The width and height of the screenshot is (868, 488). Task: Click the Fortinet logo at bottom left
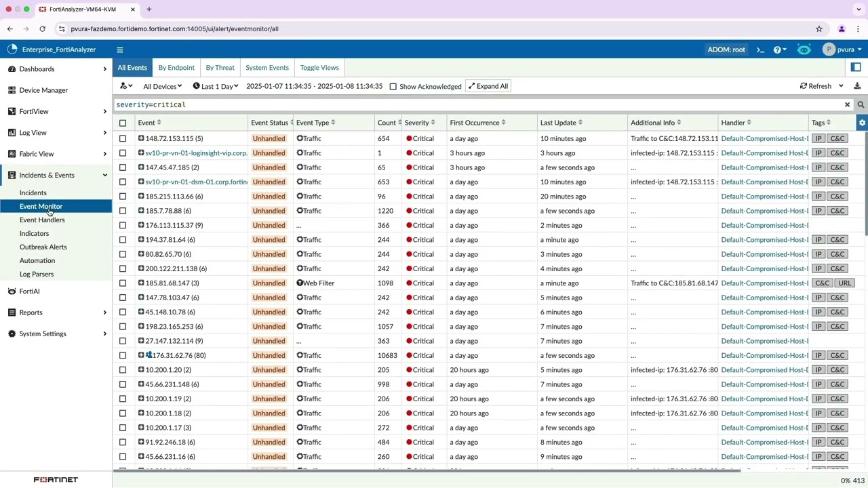click(56, 479)
